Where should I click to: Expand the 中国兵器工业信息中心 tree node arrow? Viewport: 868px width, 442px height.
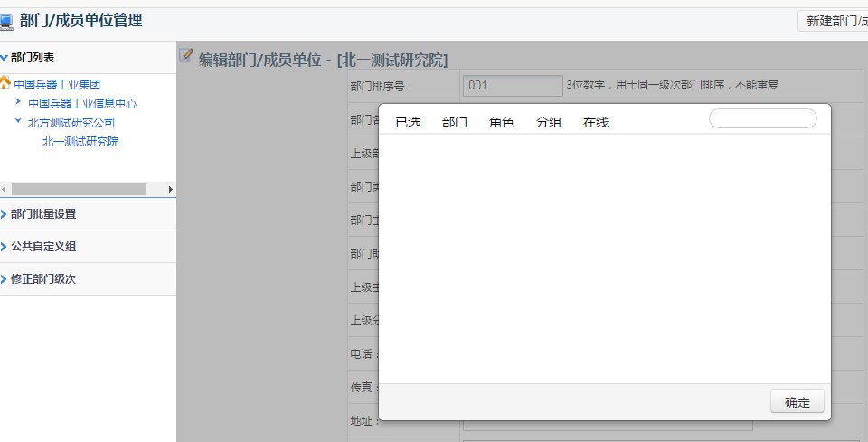click(18, 103)
